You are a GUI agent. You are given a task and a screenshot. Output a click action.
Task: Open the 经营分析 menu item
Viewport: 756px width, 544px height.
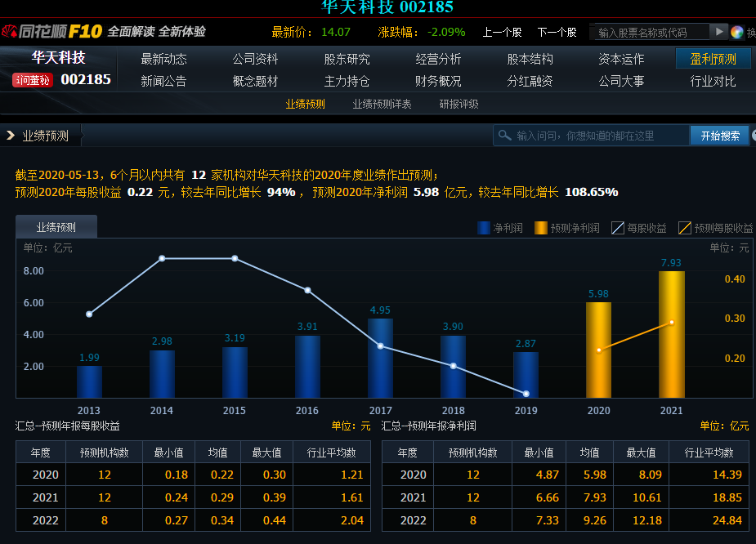click(x=438, y=59)
